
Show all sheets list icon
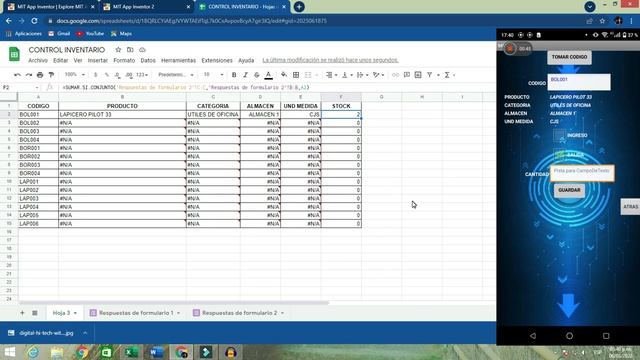click(x=35, y=313)
